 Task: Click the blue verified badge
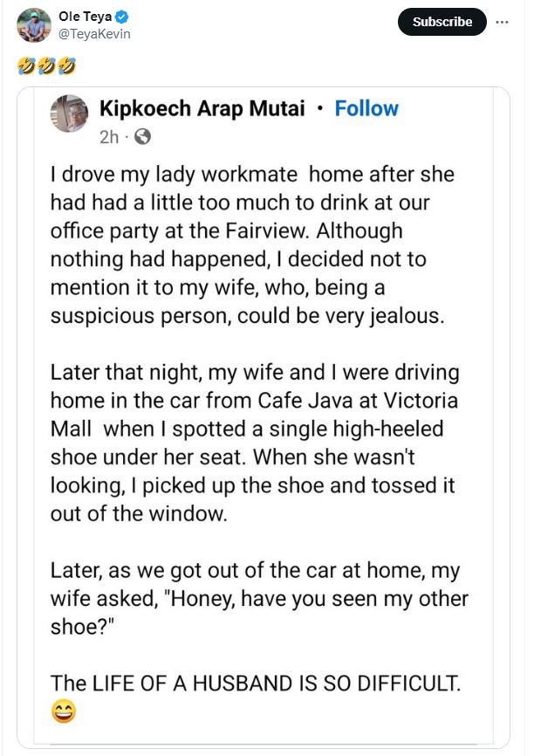point(125,17)
